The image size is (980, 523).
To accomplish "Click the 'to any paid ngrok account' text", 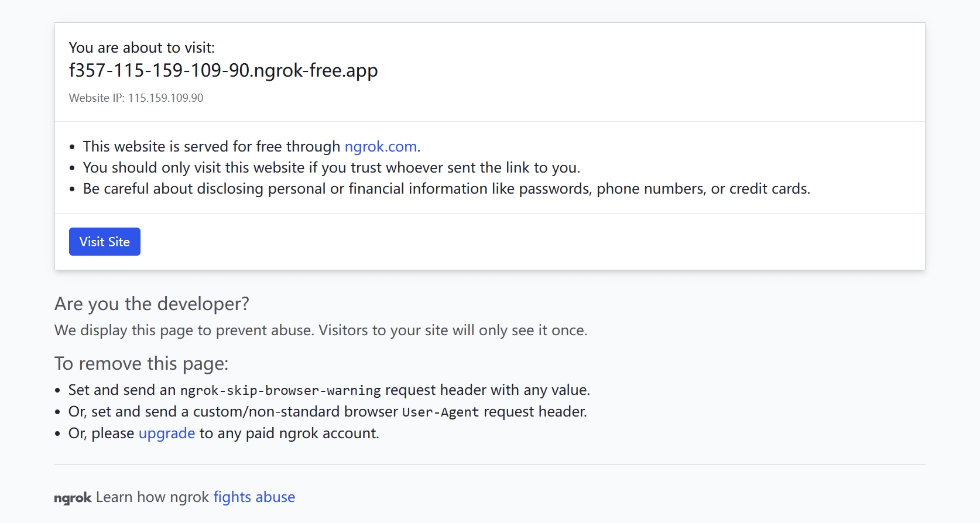I will tap(289, 433).
